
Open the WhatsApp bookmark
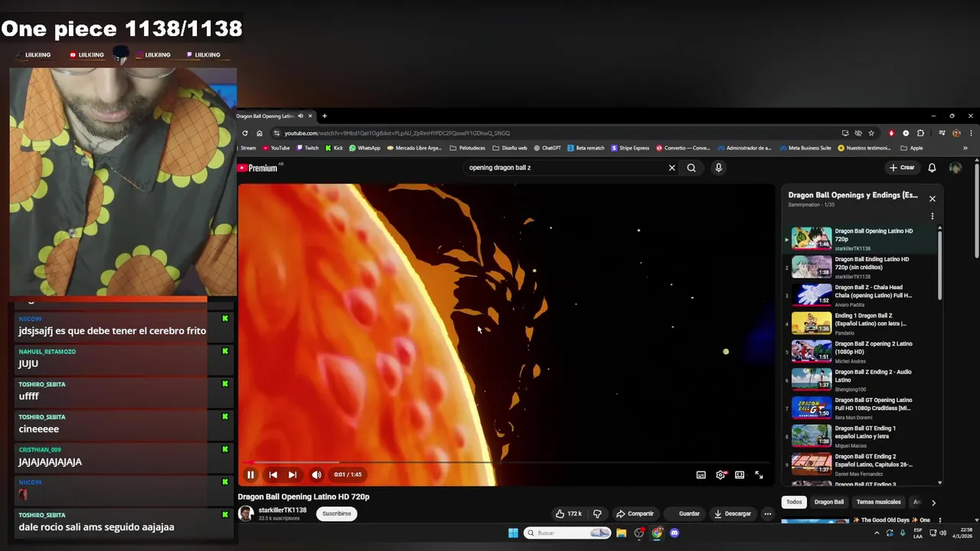tap(364, 148)
